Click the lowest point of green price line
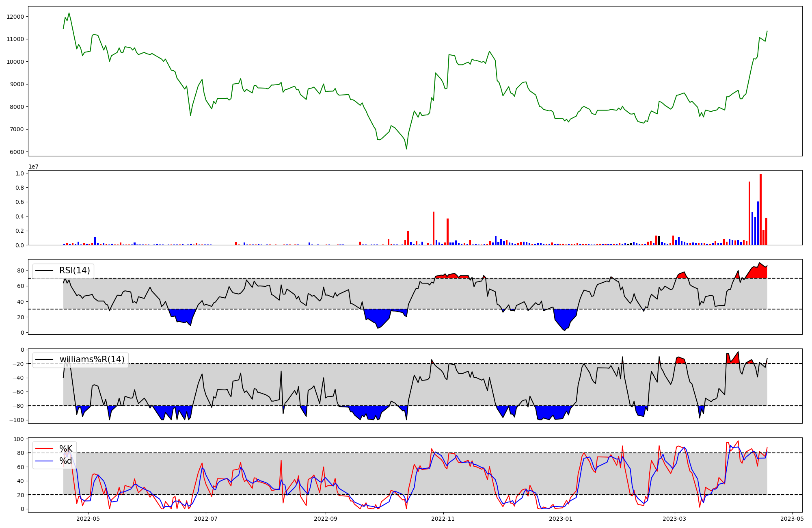Viewport: 812px width, 528px height. tap(406, 149)
